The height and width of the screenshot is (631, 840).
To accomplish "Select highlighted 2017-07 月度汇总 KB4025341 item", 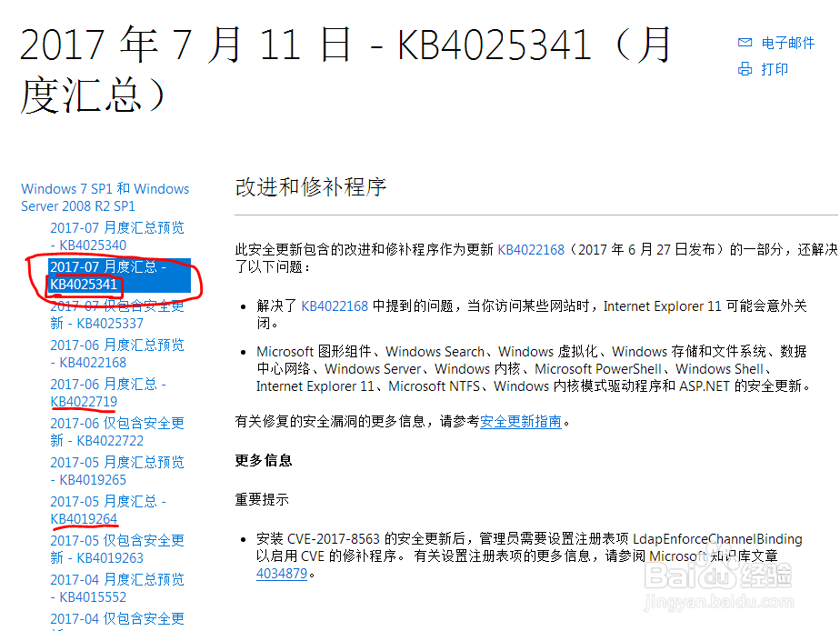I will [x=119, y=275].
